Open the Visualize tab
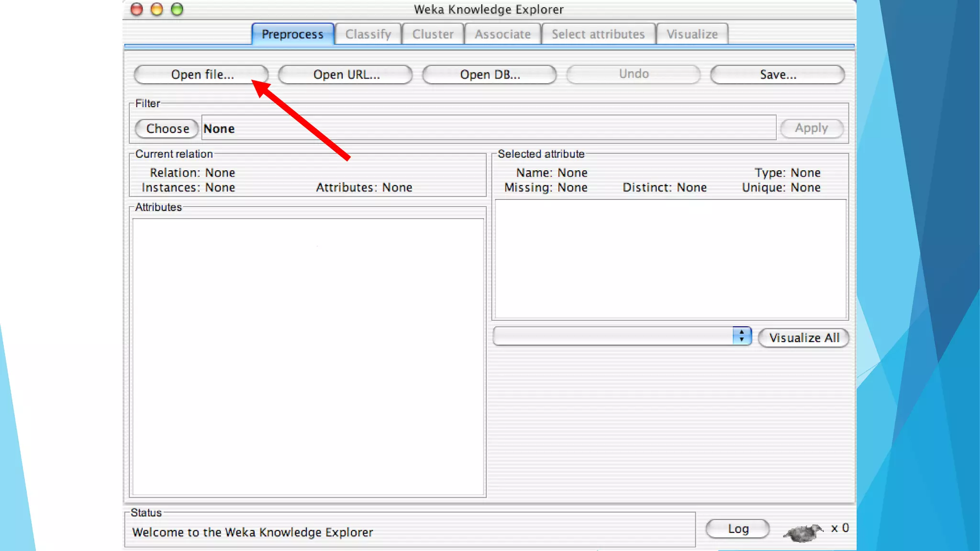Viewport: 980px width, 551px height. [x=692, y=34]
